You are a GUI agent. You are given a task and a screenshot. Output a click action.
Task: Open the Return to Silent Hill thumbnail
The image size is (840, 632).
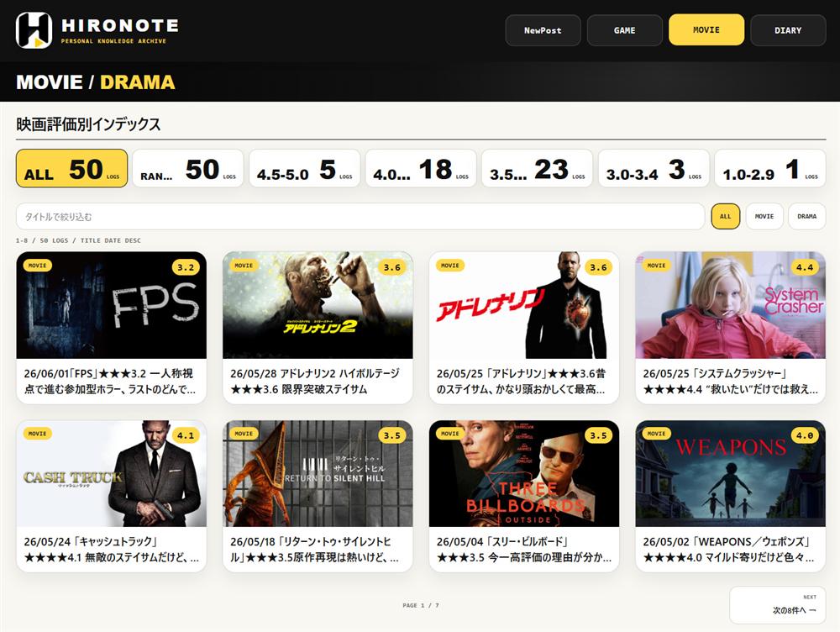[318, 473]
